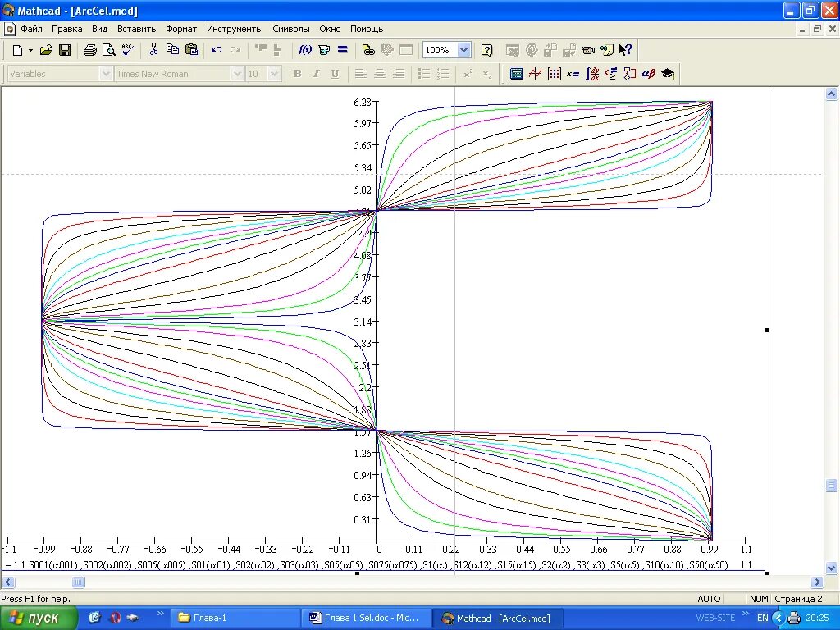The image size is (840, 630).
Task: Open the Programming palette
Action: (x=630, y=74)
